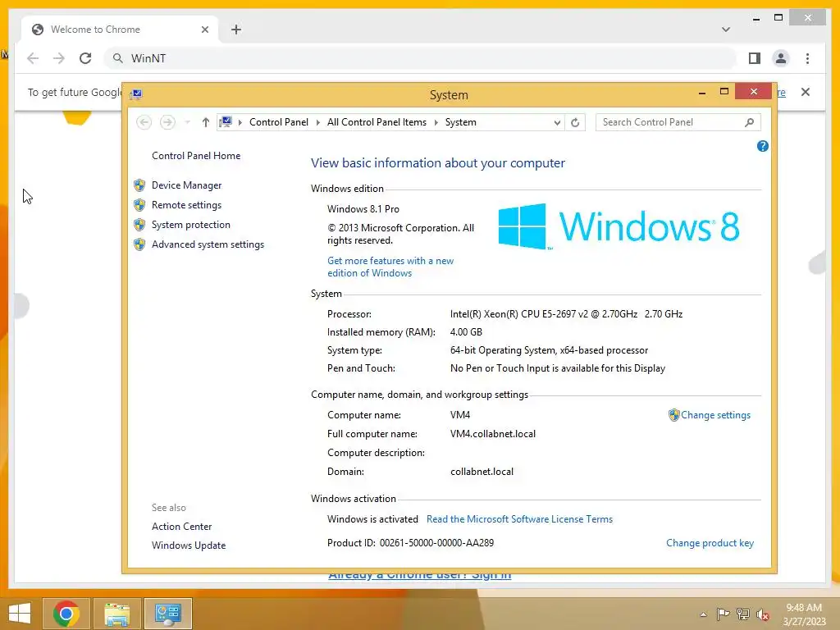The image size is (840, 630).
Task: Open Chrome three-dot menu
Action: tap(807, 58)
